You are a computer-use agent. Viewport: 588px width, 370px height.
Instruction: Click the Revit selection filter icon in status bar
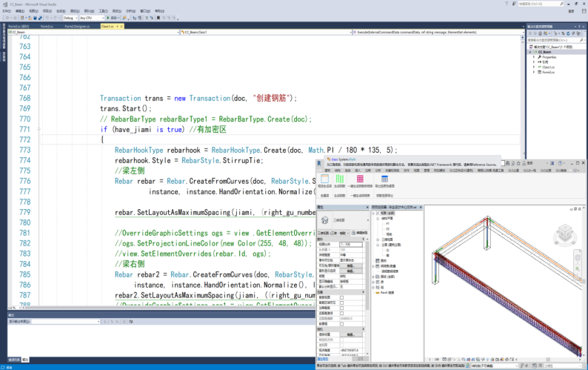pos(524,366)
